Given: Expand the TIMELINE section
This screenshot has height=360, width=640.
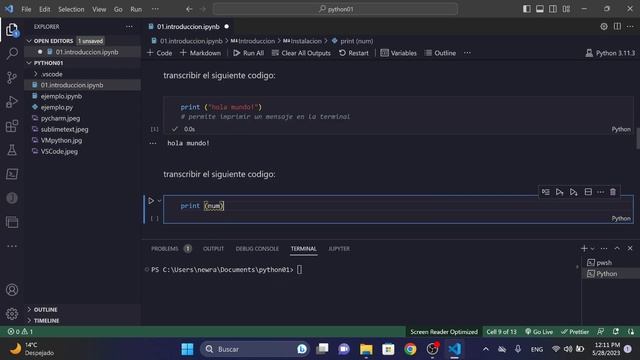Looking at the screenshot, I should [x=46, y=320].
